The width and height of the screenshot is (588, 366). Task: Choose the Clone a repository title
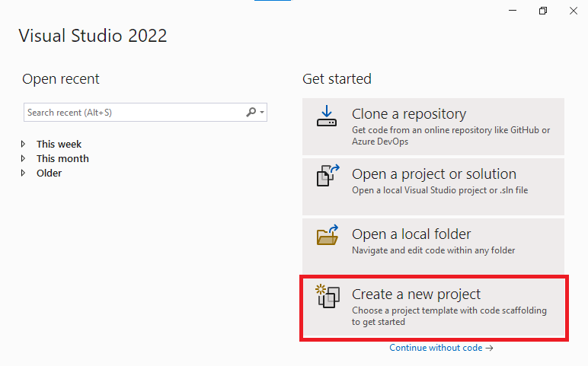[x=409, y=114]
